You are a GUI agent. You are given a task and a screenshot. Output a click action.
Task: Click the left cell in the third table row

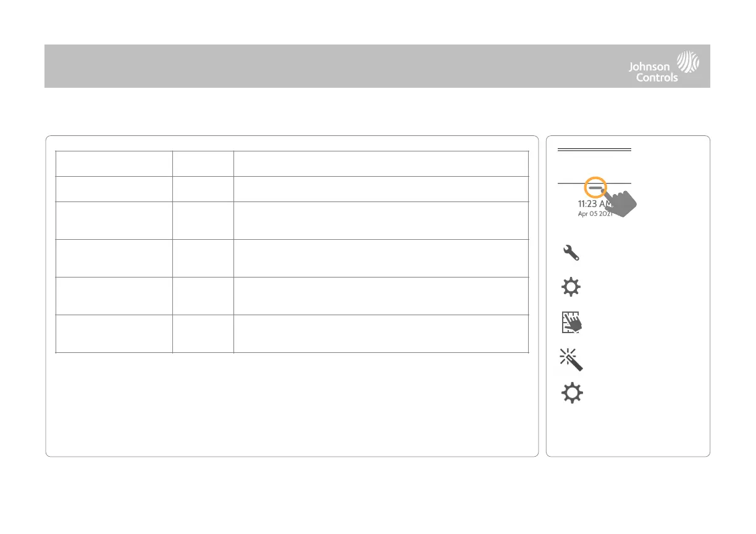coord(114,220)
